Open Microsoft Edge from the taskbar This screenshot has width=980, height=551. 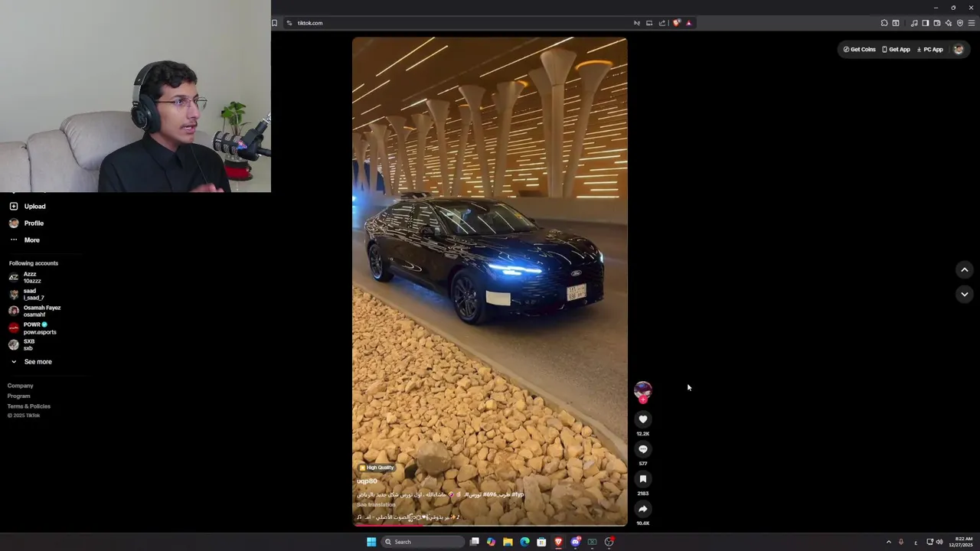point(524,542)
